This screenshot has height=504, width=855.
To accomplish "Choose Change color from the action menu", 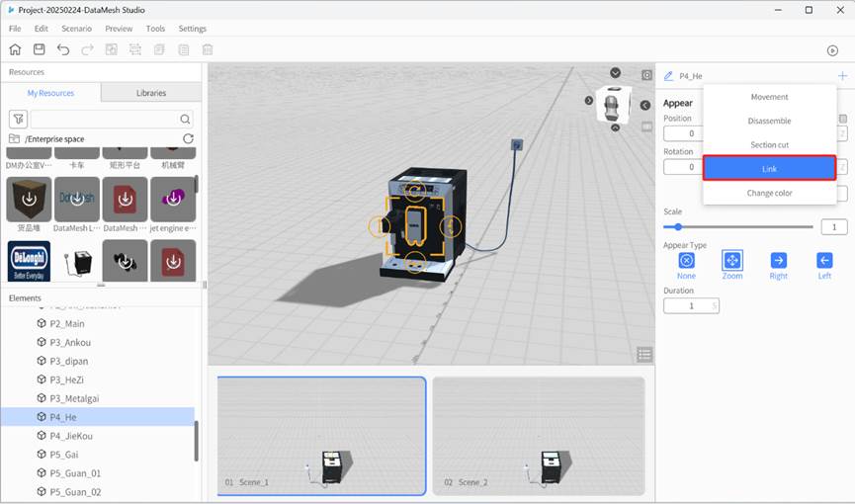I will 769,193.
